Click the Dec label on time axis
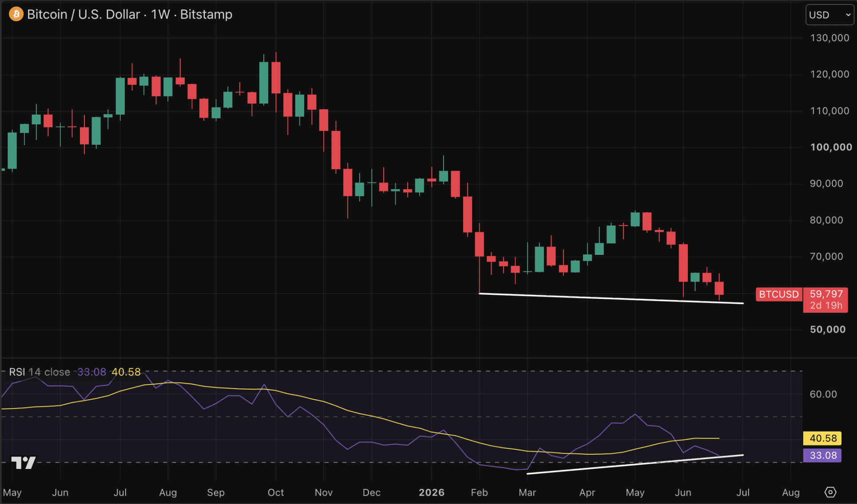Viewport: 857px width, 504px height. (x=371, y=492)
